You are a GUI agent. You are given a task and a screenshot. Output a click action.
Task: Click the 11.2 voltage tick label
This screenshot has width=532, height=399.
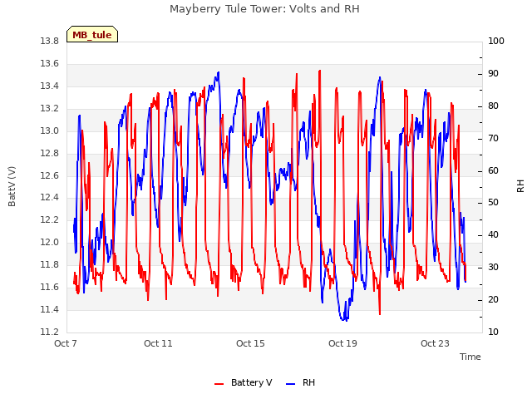[50, 332]
